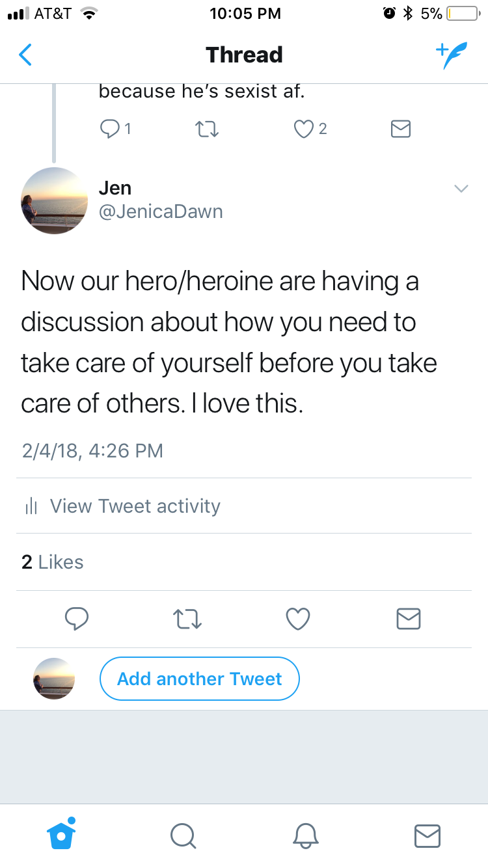This screenshot has width=488, height=868.
Task: Retweet the previous thread tweet
Action: click(x=207, y=130)
